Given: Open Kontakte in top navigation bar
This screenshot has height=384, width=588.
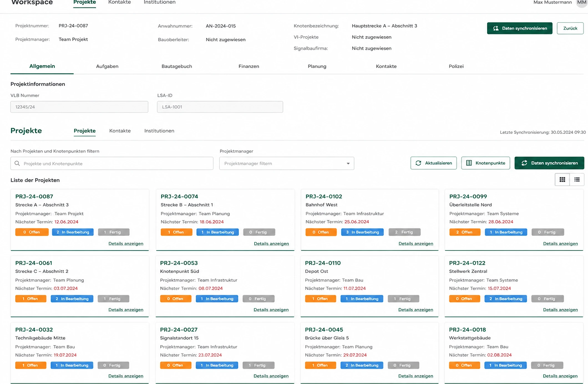Looking at the screenshot, I should [120, 2].
